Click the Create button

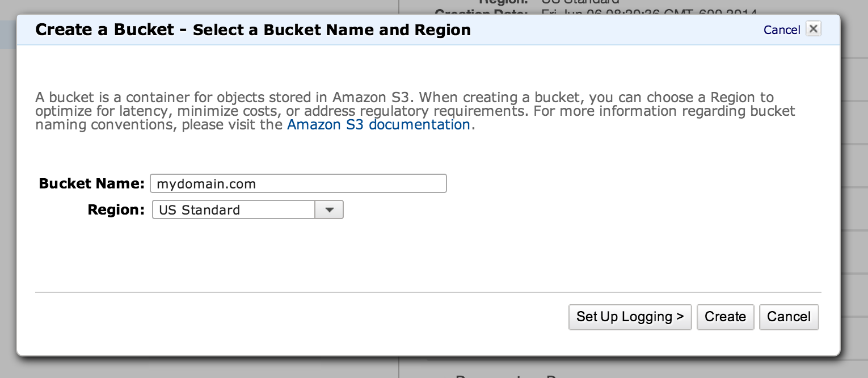point(725,317)
